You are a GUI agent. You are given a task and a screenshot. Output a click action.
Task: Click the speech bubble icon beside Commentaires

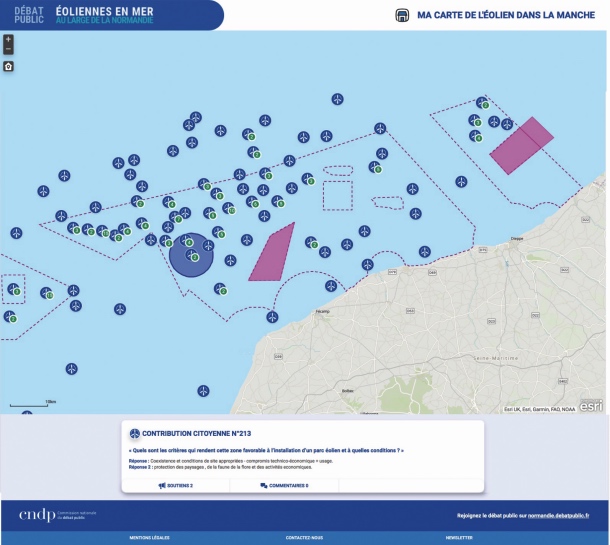coord(264,485)
